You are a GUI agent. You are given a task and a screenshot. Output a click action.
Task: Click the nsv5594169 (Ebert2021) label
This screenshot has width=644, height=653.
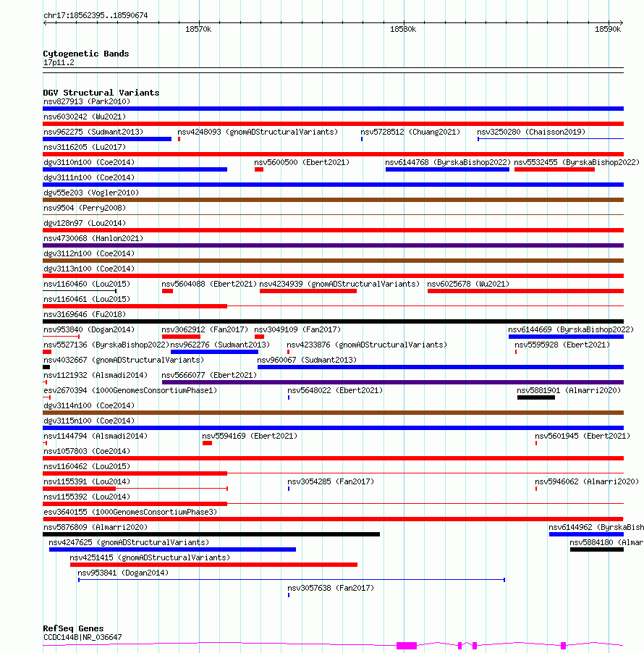pyautogui.click(x=250, y=436)
